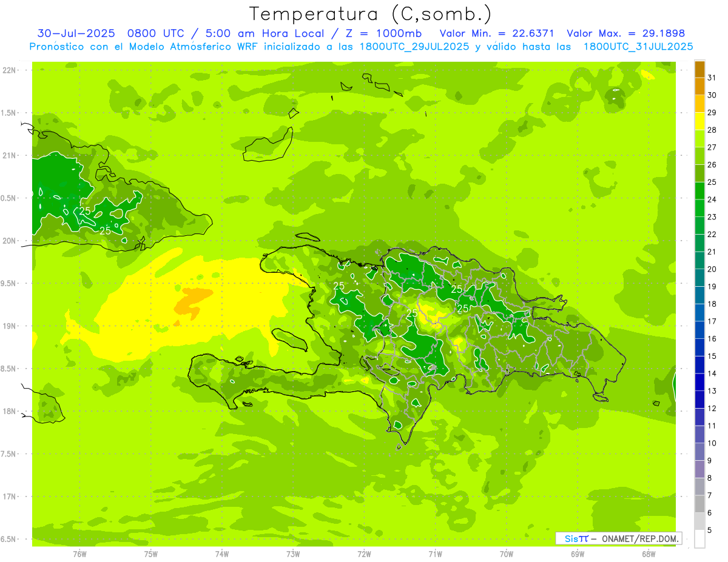Screen dimensions: 728x562
Task: Click the '25' color bar label
Action: click(x=712, y=182)
